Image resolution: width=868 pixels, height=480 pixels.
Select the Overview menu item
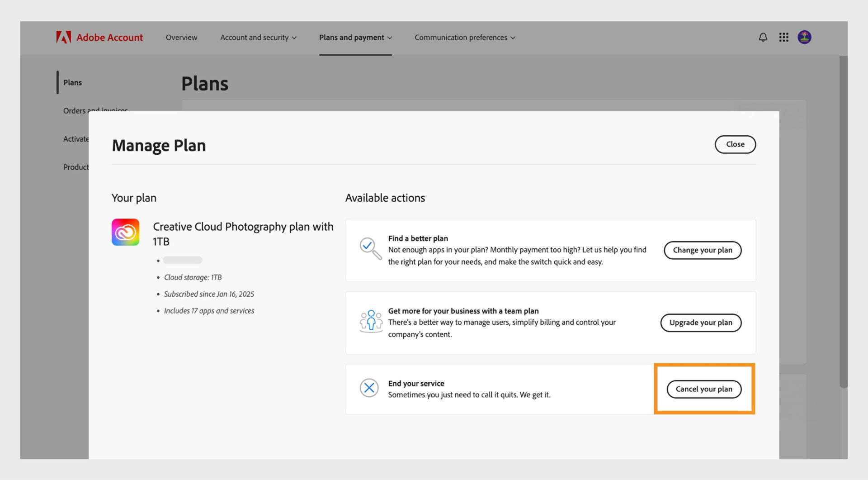click(181, 38)
